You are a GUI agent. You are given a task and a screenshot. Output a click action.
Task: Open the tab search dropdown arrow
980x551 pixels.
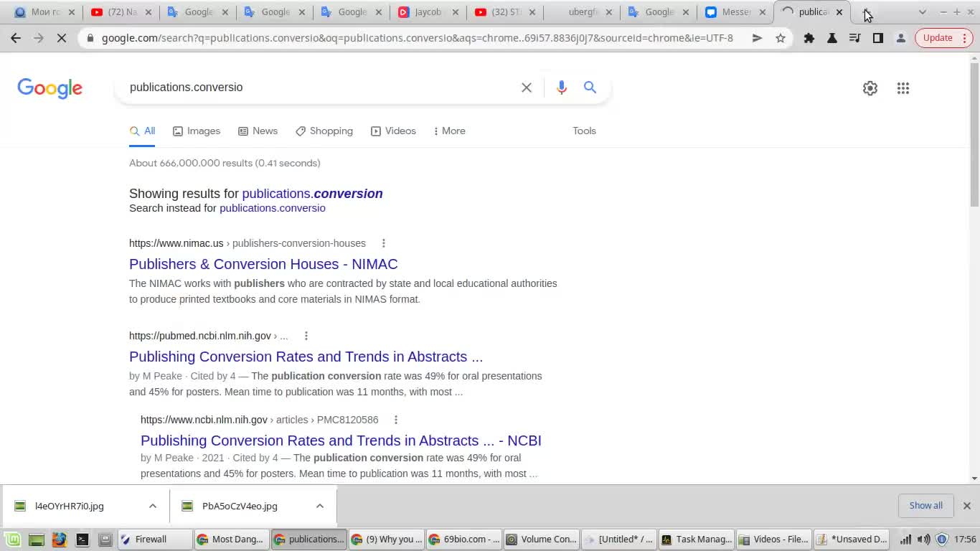(x=923, y=12)
